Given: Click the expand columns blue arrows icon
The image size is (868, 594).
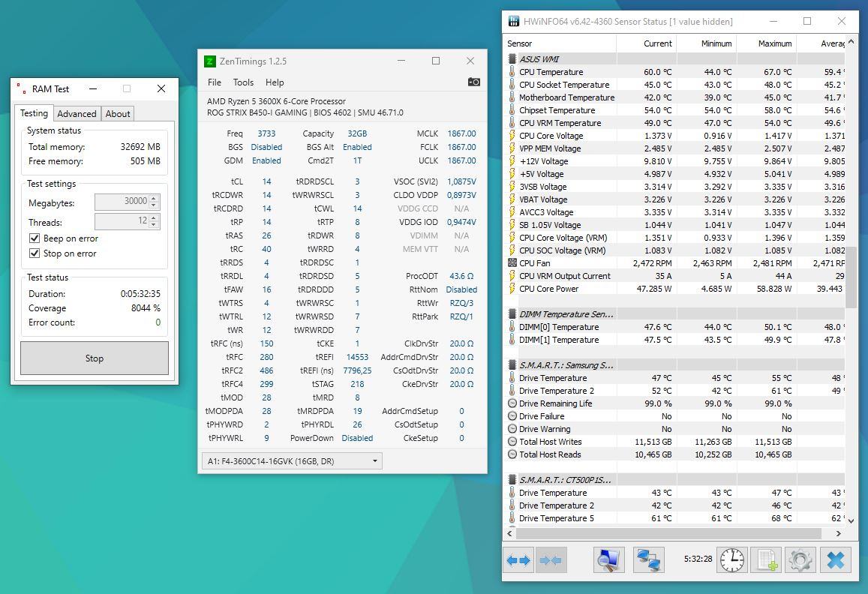Looking at the screenshot, I should click(x=518, y=559).
